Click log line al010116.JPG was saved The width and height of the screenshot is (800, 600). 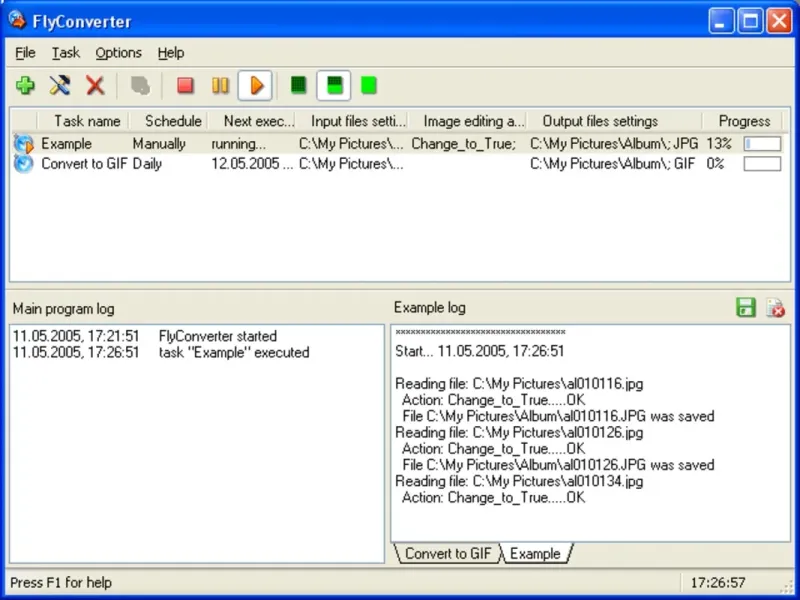pos(558,416)
